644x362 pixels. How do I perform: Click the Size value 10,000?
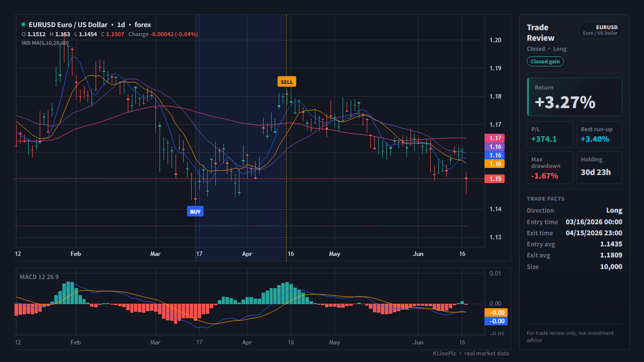pyautogui.click(x=611, y=266)
